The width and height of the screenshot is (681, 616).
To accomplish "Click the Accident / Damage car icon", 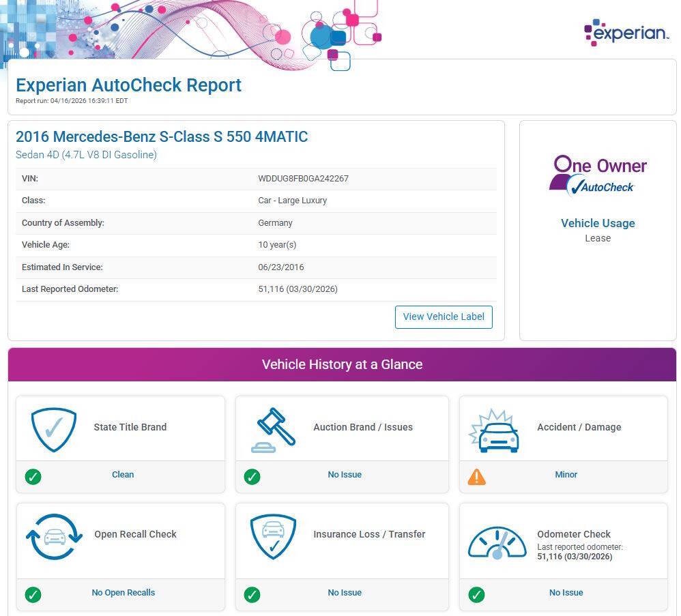I will (x=494, y=431).
